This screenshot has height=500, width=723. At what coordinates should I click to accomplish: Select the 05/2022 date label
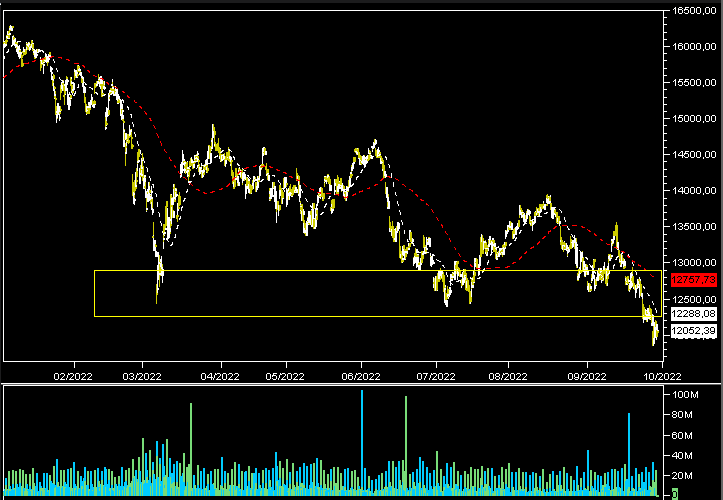(285, 376)
